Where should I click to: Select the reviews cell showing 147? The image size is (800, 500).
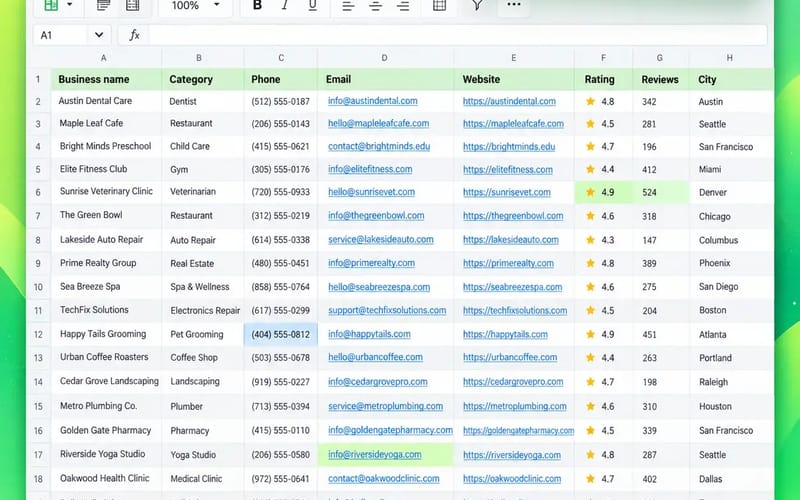pyautogui.click(x=661, y=240)
